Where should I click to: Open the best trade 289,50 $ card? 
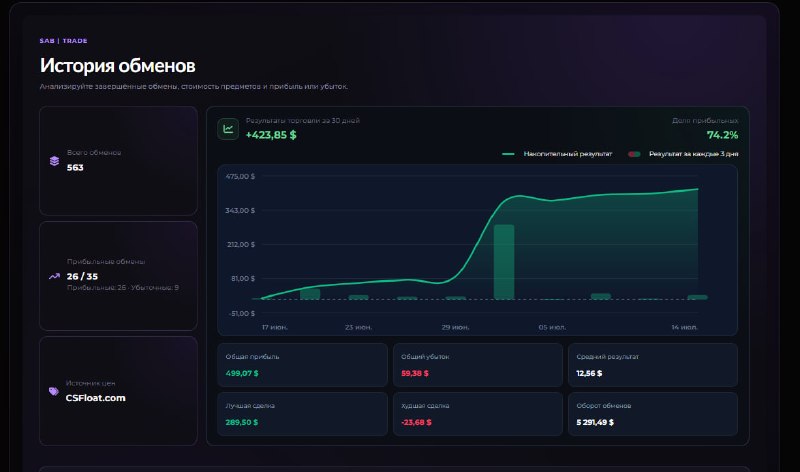point(303,414)
